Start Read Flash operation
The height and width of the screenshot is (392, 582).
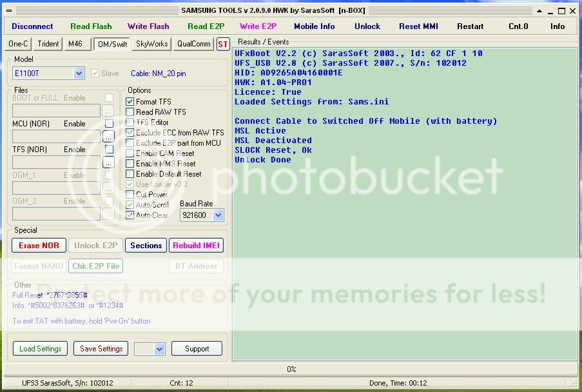91,26
